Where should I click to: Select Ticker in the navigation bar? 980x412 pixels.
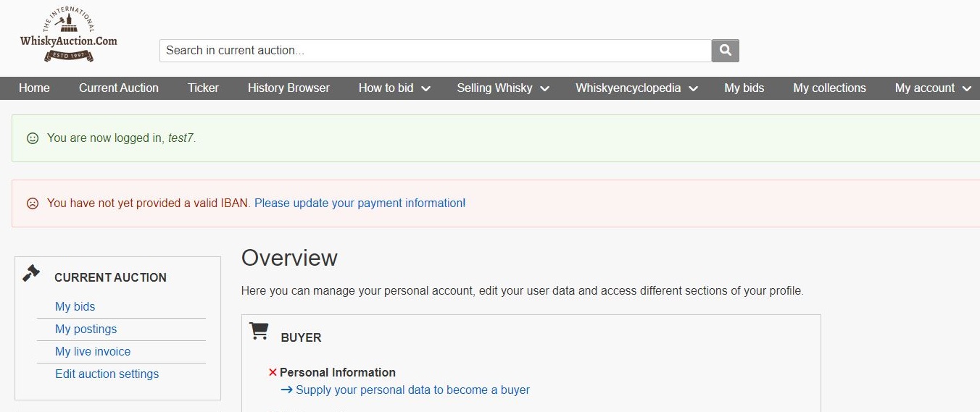203,88
